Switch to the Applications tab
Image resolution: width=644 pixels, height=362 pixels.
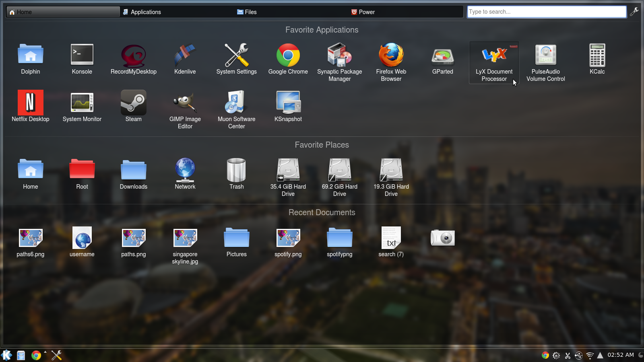pyautogui.click(x=178, y=12)
